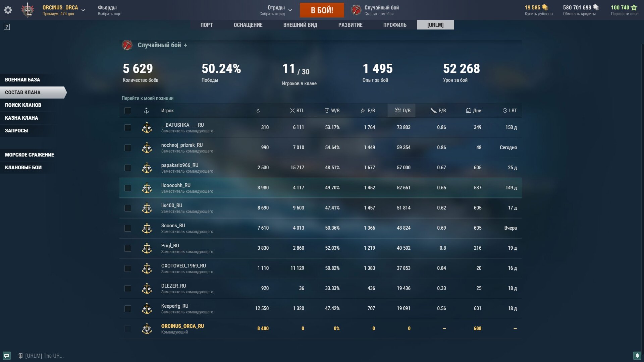Click the credits silver coin icon
This screenshot has width=644, height=362.
(x=596, y=7)
